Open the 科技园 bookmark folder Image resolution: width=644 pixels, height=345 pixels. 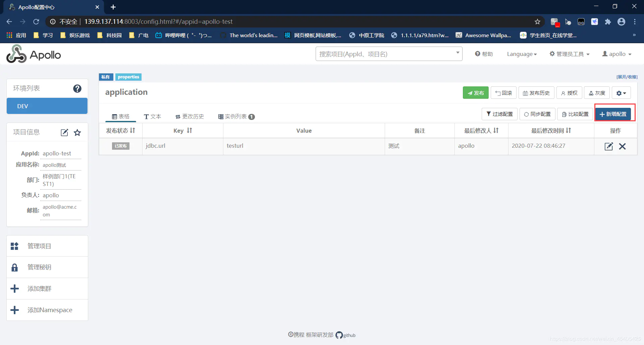109,35
